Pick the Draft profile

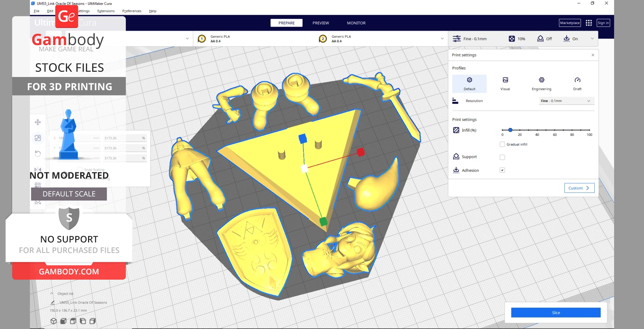(x=577, y=84)
